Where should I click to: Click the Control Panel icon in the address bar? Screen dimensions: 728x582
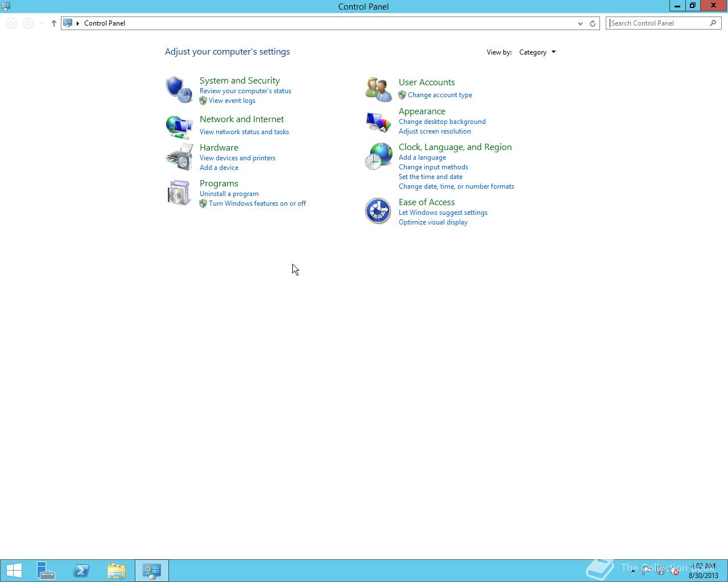[x=68, y=23]
